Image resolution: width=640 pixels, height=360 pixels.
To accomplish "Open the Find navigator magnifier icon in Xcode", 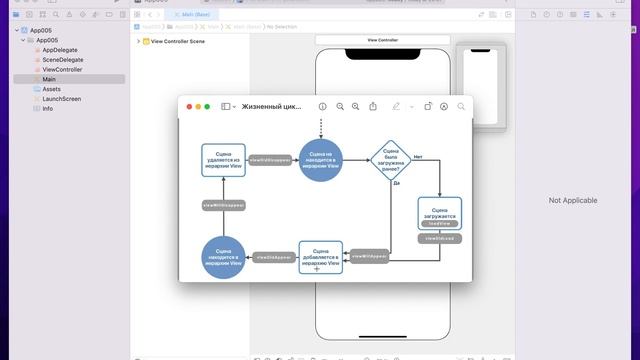I will click(x=56, y=15).
